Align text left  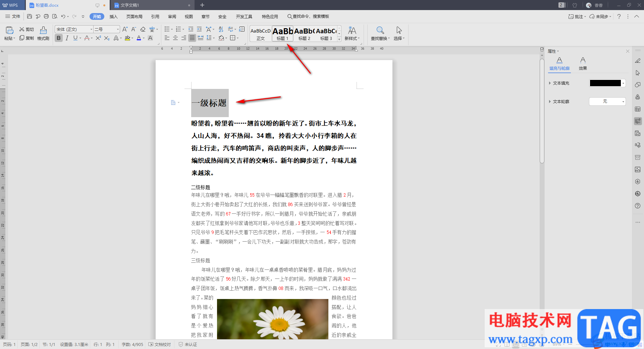pyautogui.click(x=167, y=38)
